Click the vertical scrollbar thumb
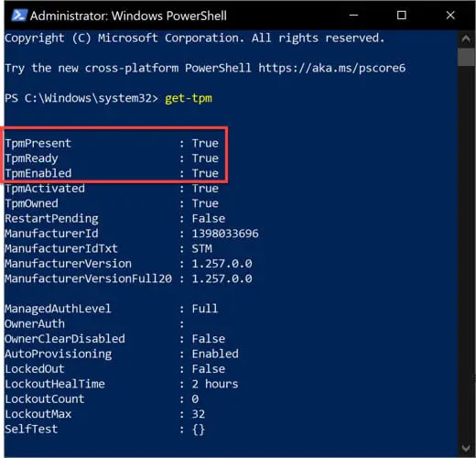Viewport: 476px width, 458px height. pyautogui.click(x=466, y=57)
